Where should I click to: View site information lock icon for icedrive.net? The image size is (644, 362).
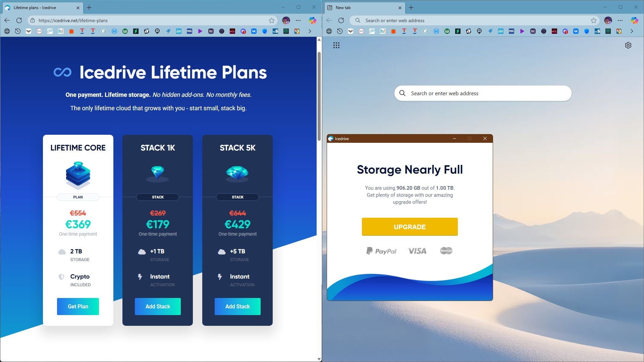(x=33, y=20)
